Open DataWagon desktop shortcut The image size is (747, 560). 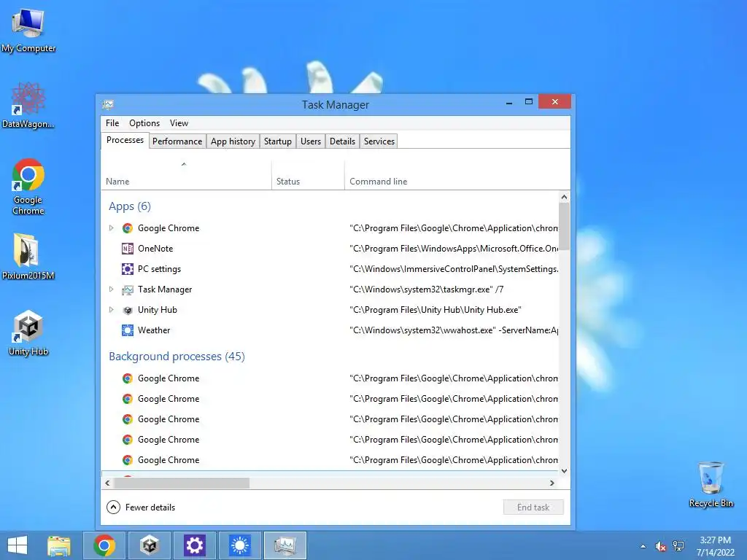tap(28, 106)
